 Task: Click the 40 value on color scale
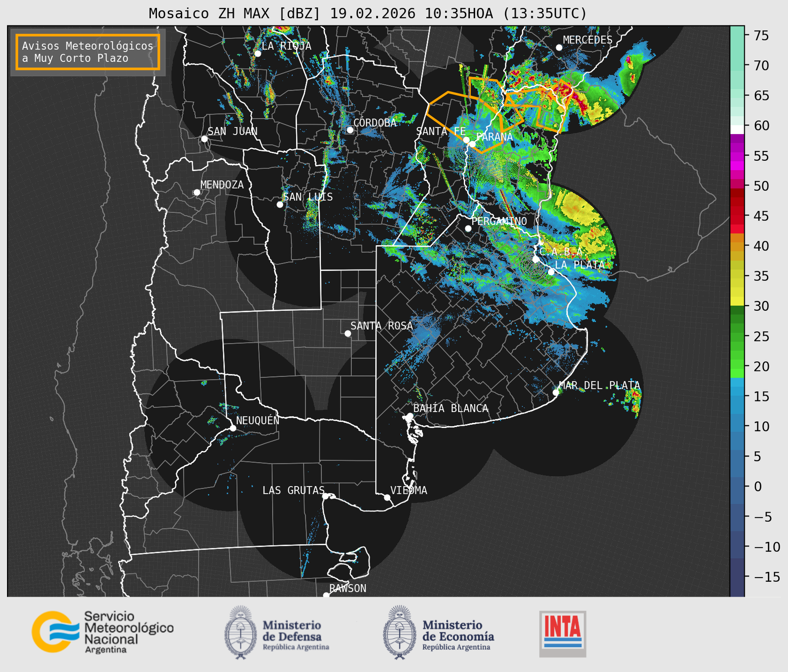[x=760, y=246]
